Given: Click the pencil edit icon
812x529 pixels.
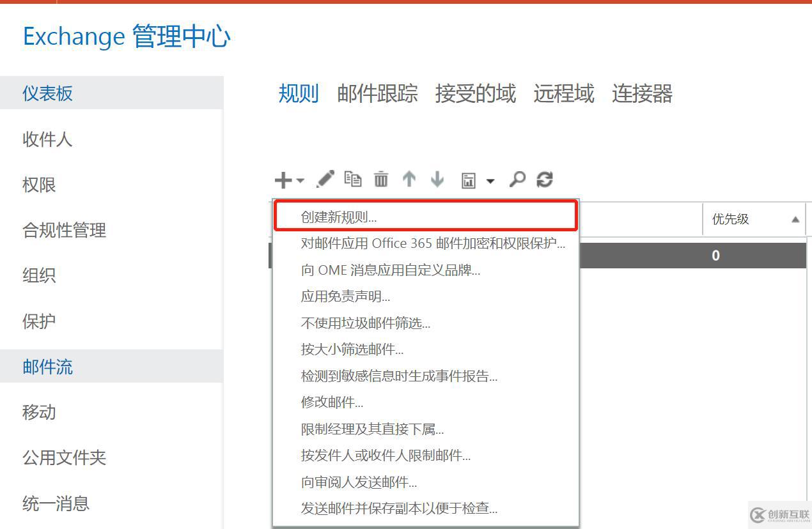Looking at the screenshot, I should (325, 179).
